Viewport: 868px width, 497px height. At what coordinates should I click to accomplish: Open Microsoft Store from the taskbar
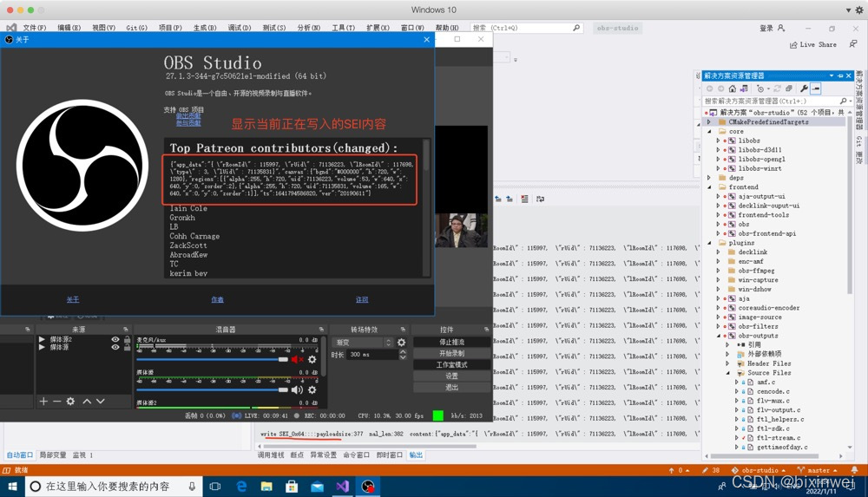point(292,487)
